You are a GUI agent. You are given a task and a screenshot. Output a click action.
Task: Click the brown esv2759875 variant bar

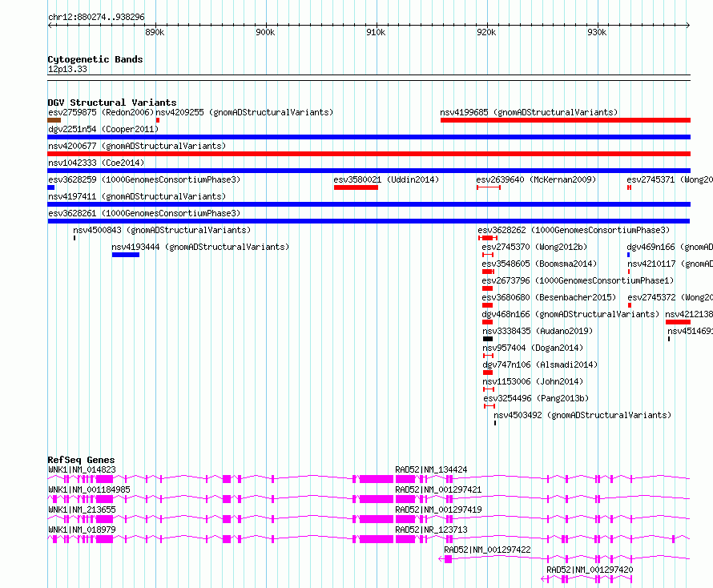click(54, 120)
